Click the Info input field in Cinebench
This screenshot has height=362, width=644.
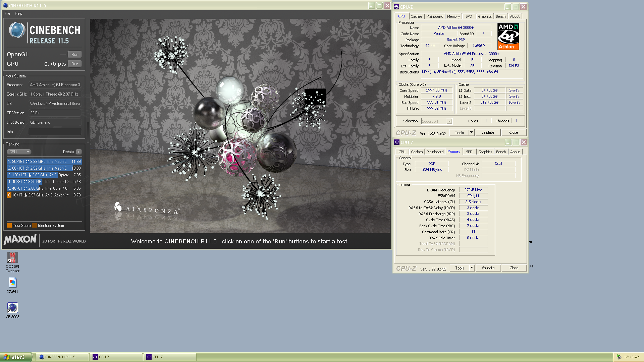pos(55,132)
